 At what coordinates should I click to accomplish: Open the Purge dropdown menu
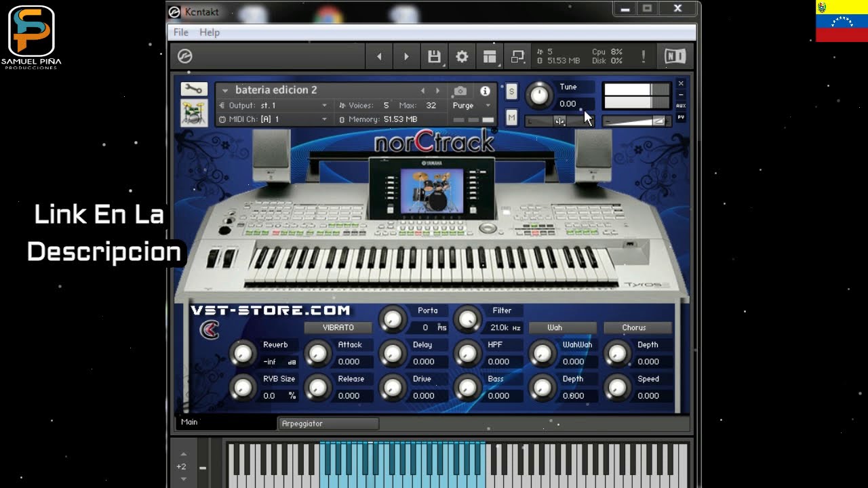(472, 106)
